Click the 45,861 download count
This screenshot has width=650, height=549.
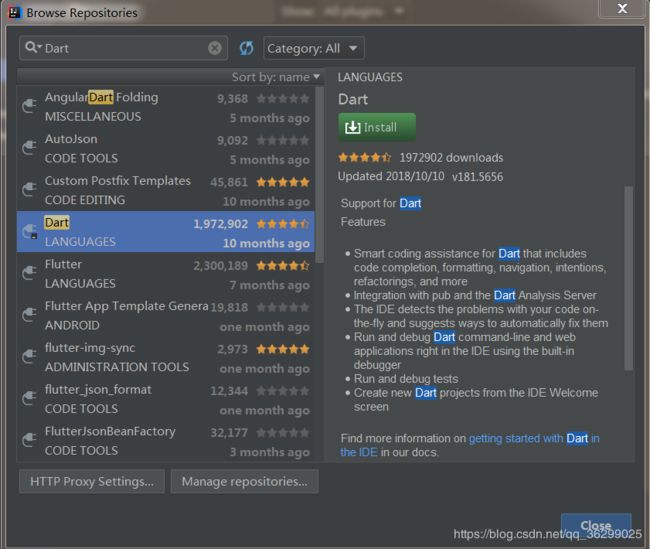[229, 182]
